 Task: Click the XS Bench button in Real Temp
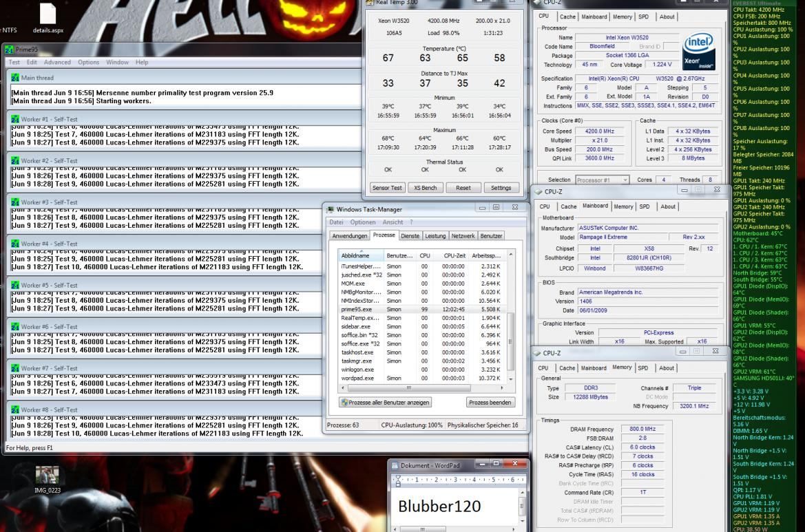pos(425,188)
